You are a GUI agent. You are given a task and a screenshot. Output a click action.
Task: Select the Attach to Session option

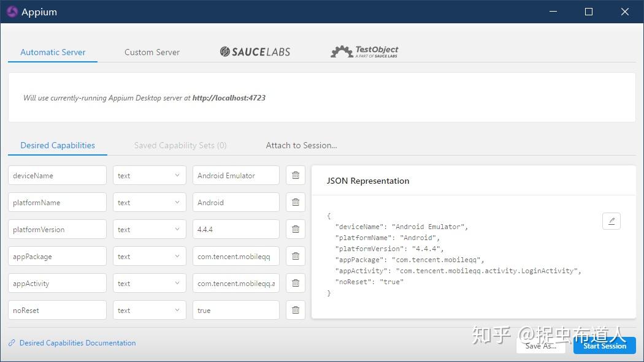(x=301, y=145)
